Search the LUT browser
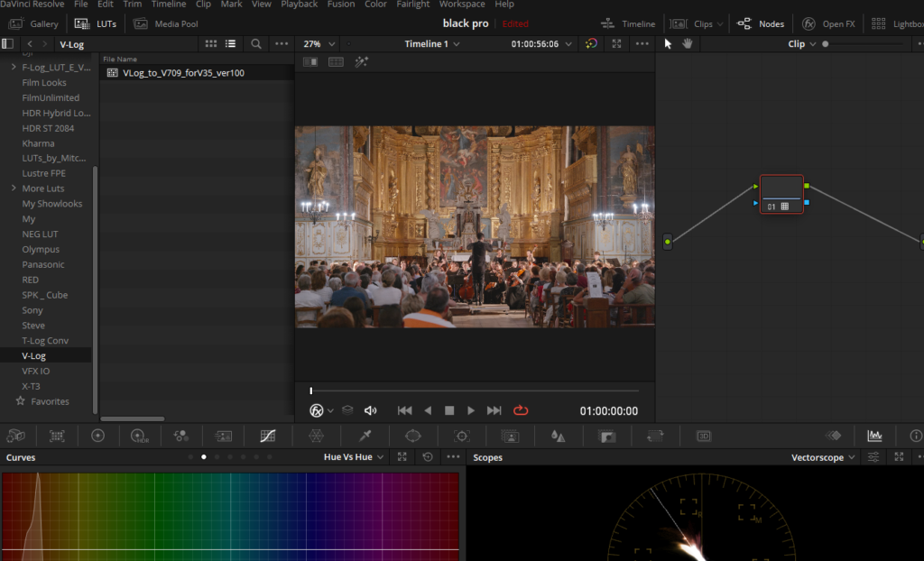 pyautogui.click(x=255, y=43)
